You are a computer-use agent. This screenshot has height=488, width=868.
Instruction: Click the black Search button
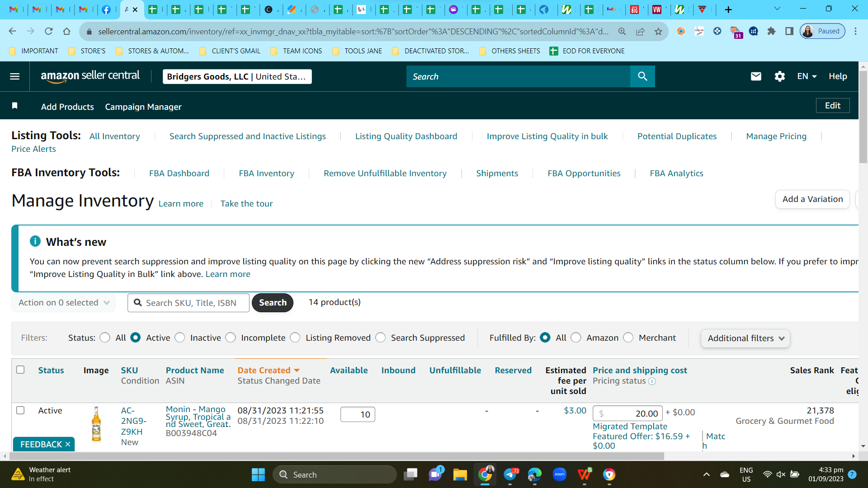(273, 303)
